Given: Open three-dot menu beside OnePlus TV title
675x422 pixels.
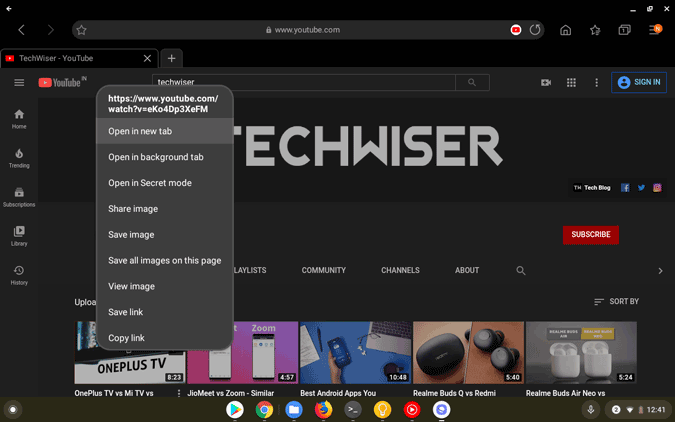Looking at the screenshot, I should point(179,393).
